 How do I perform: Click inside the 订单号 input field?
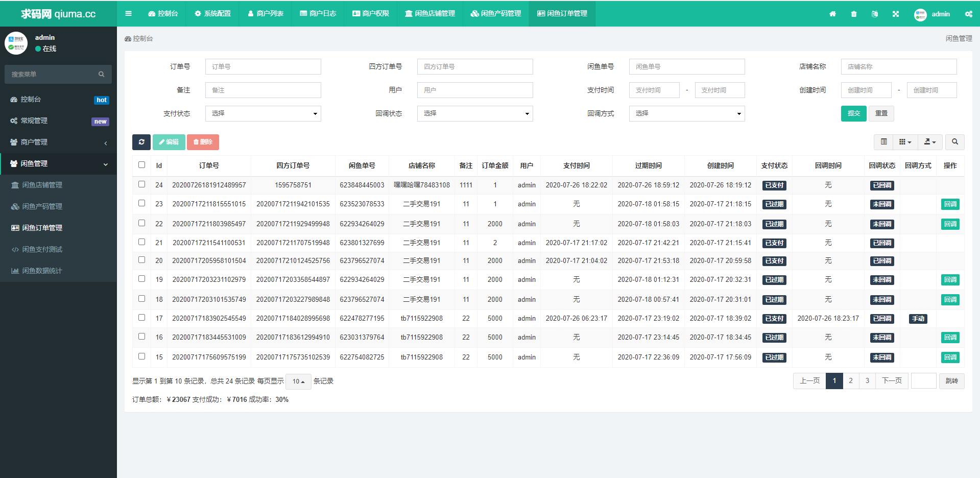coord(262,66)
